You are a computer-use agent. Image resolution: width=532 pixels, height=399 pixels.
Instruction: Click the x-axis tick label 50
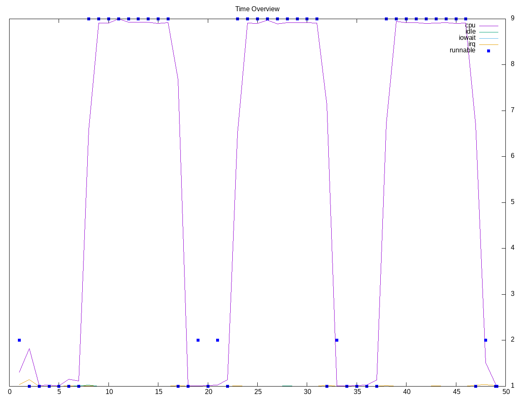506,392
